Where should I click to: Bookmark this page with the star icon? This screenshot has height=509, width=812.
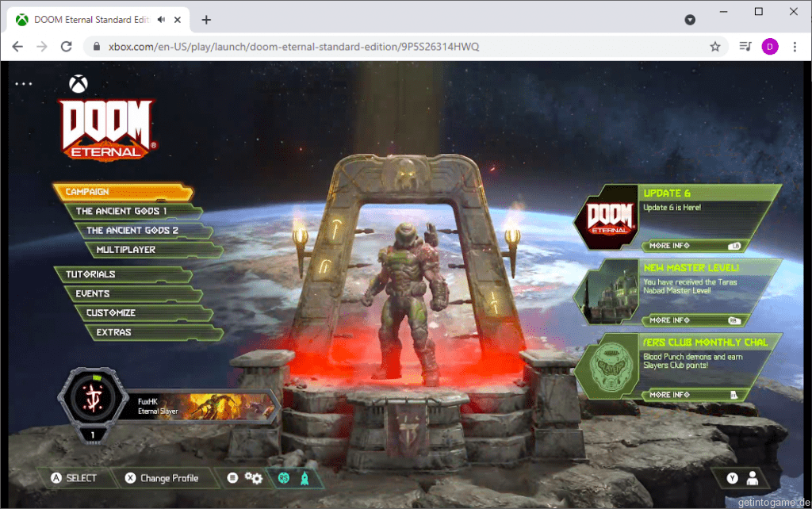pos(714,47)
